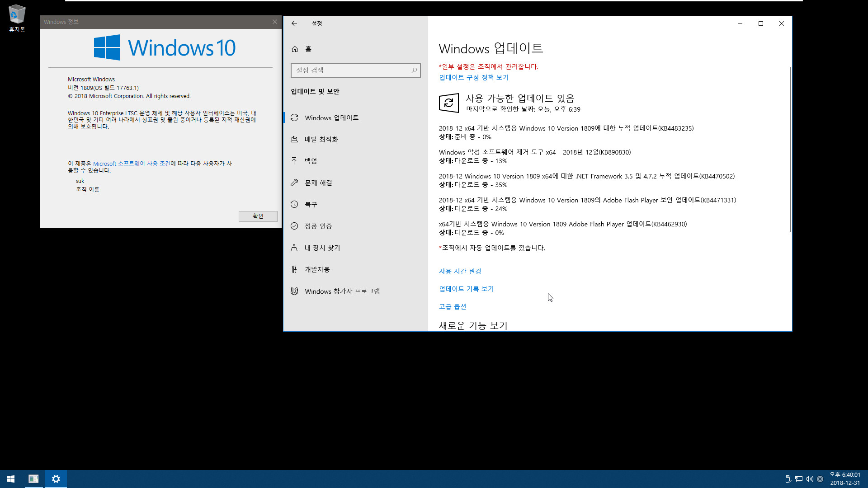Screen dimensions: 868x488
Task: Click the activation checkmark circle icon
Action: pos(294,226)
